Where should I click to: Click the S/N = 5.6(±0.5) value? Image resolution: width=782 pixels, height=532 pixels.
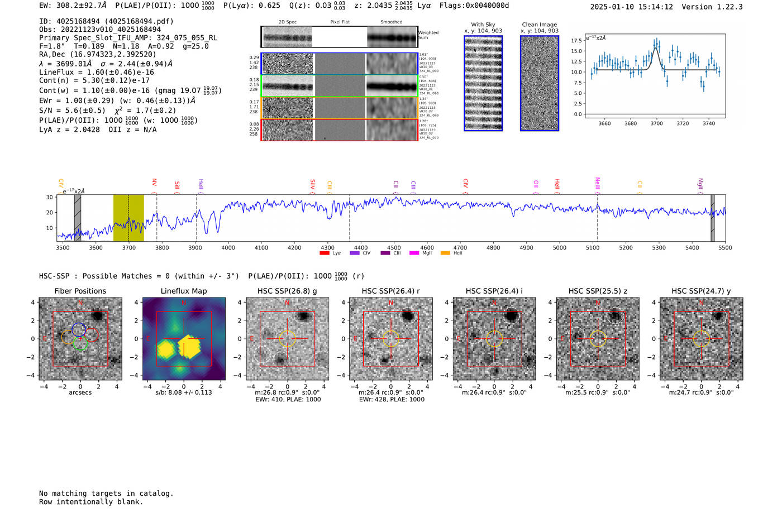(x=72, y=111)
